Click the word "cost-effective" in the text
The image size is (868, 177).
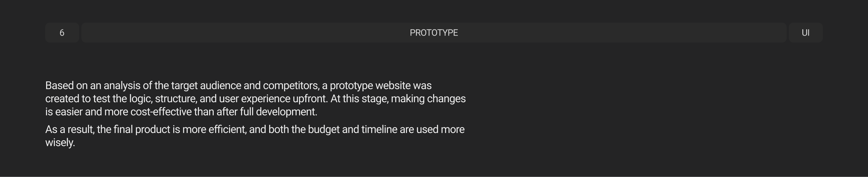coord(161,112)
